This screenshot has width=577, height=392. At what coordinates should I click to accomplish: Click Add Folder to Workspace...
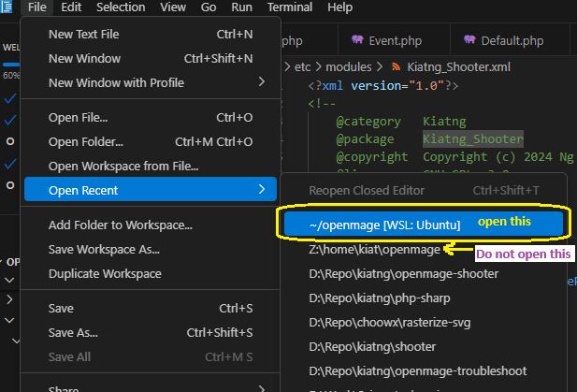[120, 225]
